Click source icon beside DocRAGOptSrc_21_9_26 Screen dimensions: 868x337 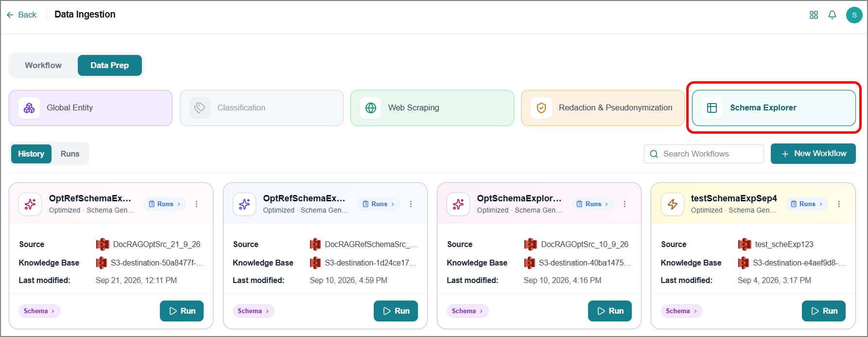(103, 244)
